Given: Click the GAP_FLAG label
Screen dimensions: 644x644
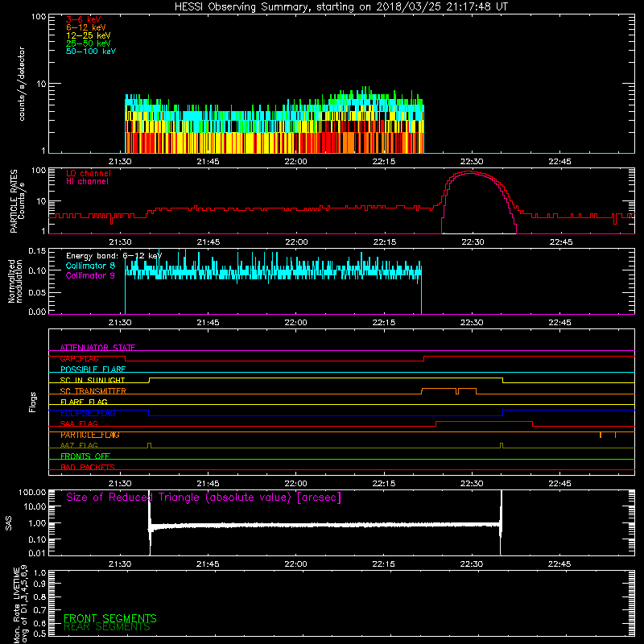Looking at the screenshot, I should pos(79,358).
